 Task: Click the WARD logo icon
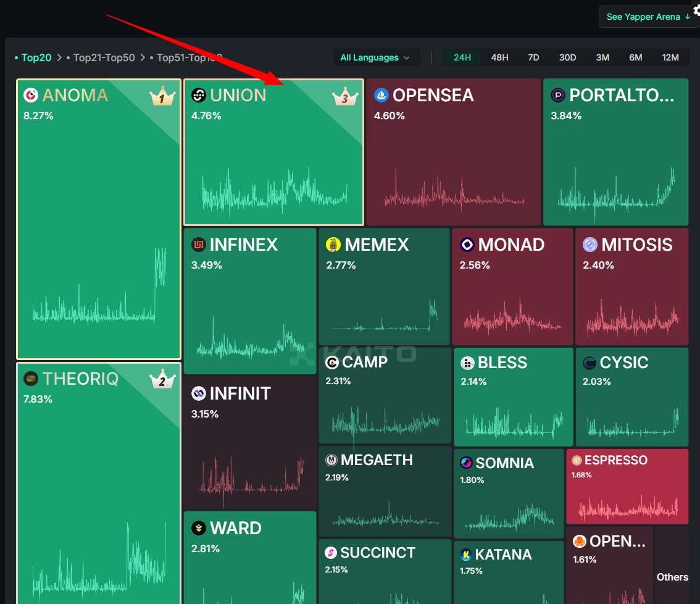tap(198, 528)
